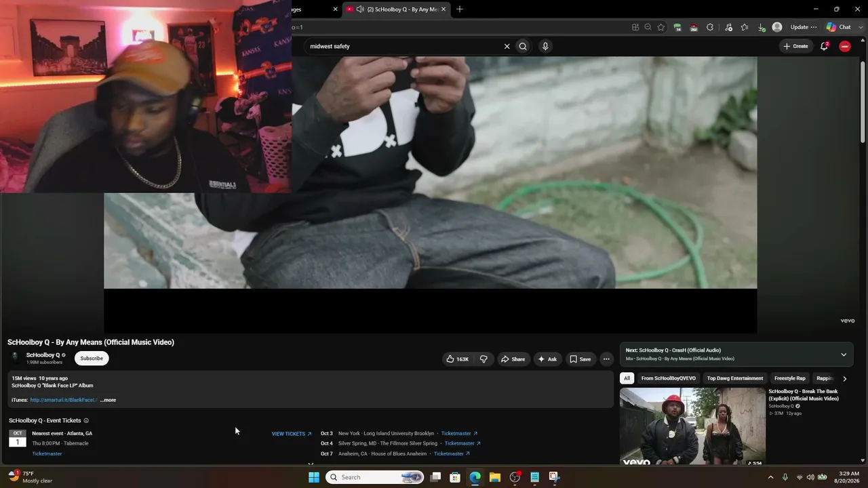Add this page to favorites

[x=660, y=27]
